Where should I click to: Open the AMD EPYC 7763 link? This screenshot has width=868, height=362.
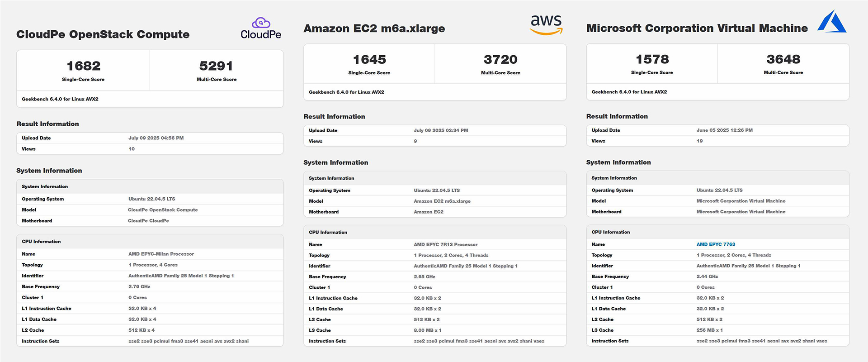[x=716, y=244]
